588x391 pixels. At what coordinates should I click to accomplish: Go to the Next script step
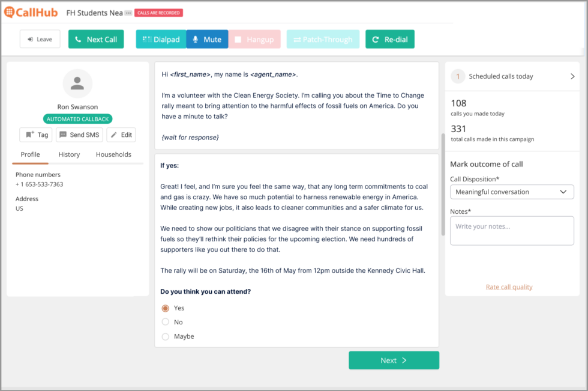[394, 360]
